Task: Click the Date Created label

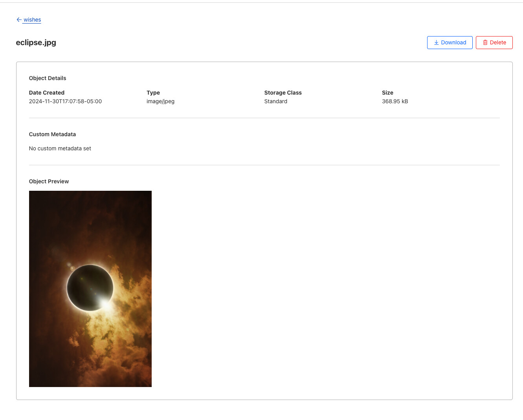Action: pyautogui.click(x=47, y=93)
